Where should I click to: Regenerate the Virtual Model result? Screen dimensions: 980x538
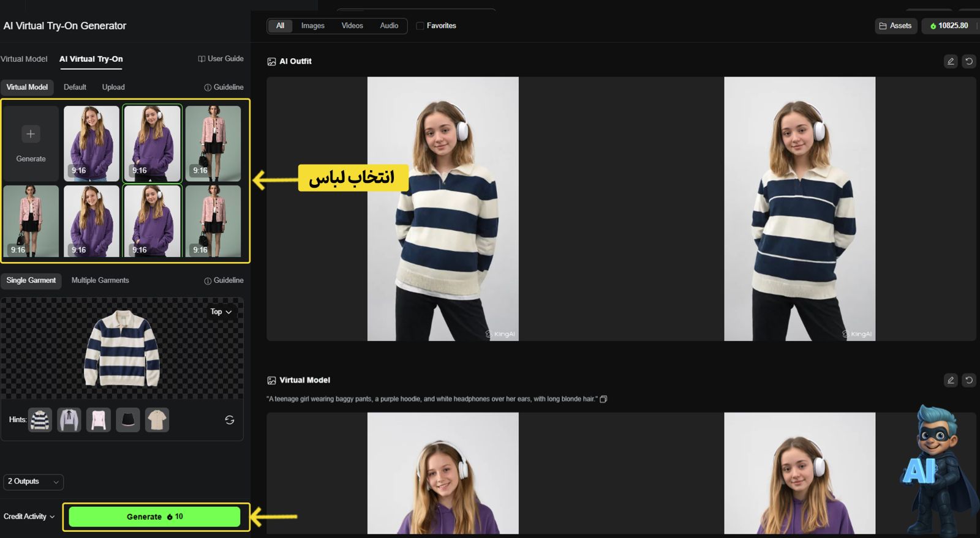point(969,380)
